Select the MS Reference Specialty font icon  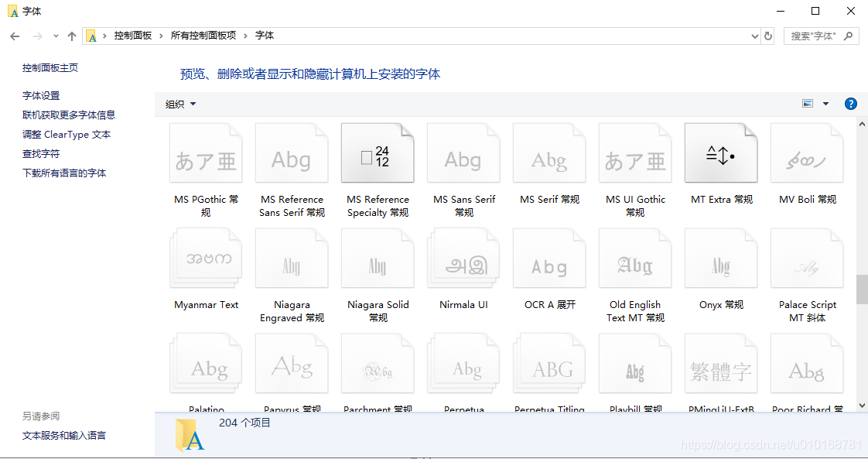[x=378, y=153]
